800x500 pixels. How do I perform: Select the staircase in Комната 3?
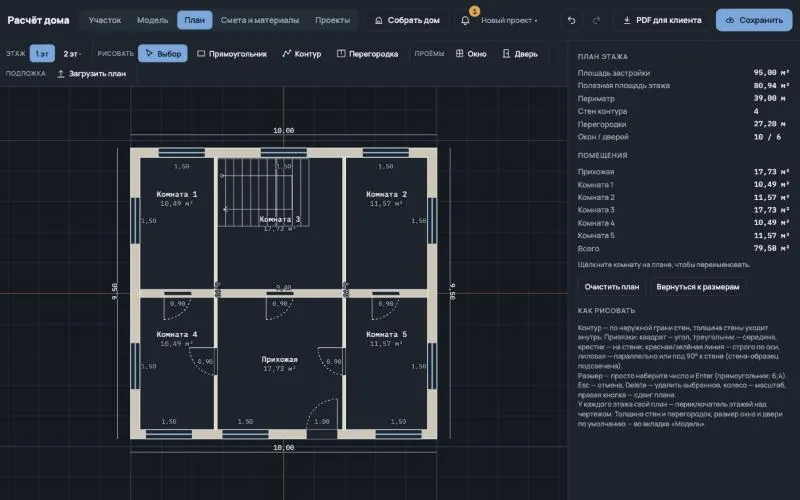[x=263, y=192]
